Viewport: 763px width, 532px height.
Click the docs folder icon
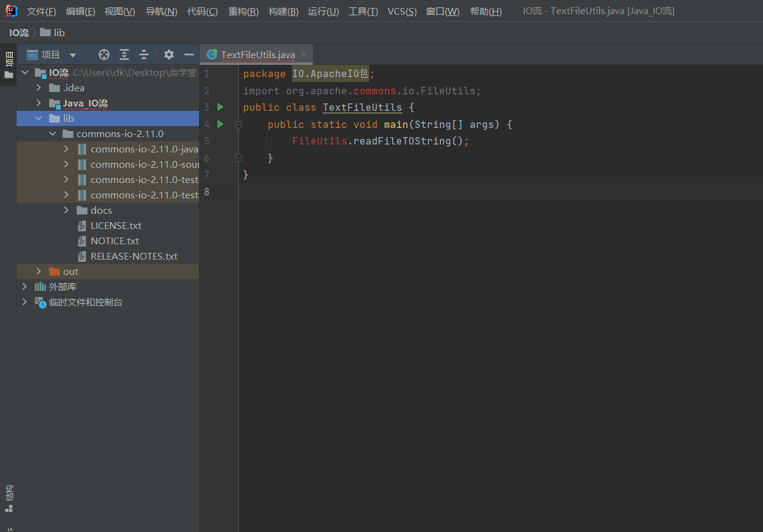pyautogui.click(x=82, y=210)
